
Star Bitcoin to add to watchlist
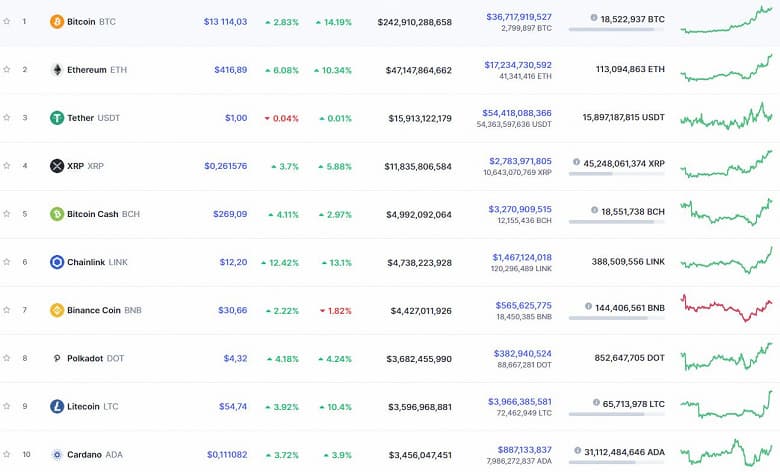[x=6, y=21]
